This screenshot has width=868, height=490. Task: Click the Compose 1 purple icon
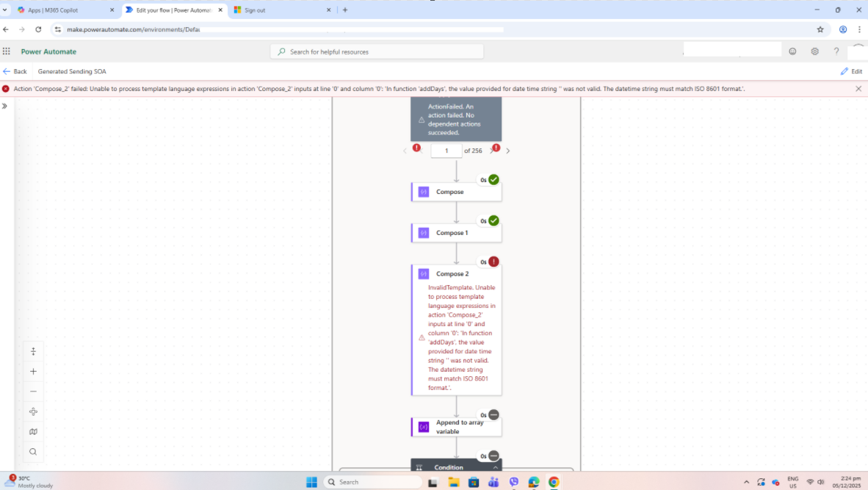[x=424, y=233]
